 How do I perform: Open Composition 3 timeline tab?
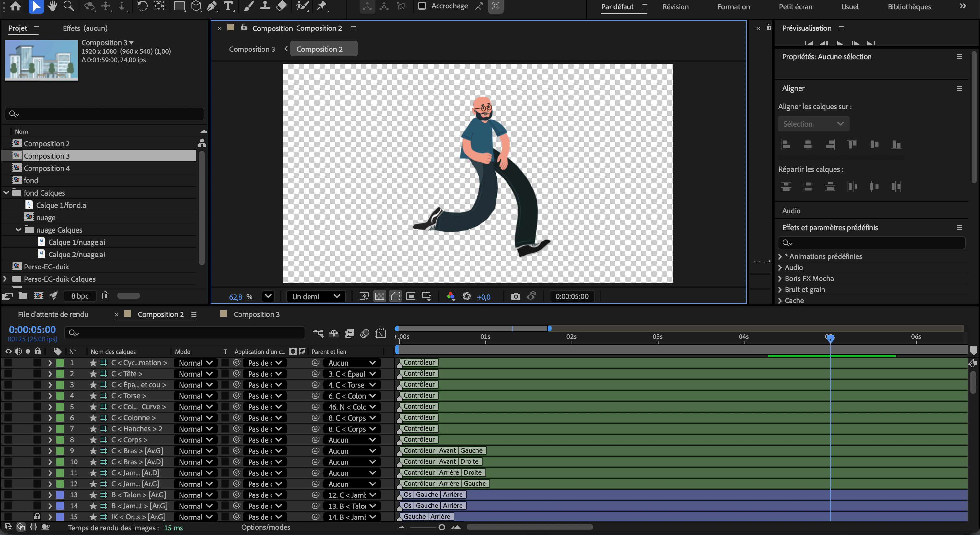(256, 314)
